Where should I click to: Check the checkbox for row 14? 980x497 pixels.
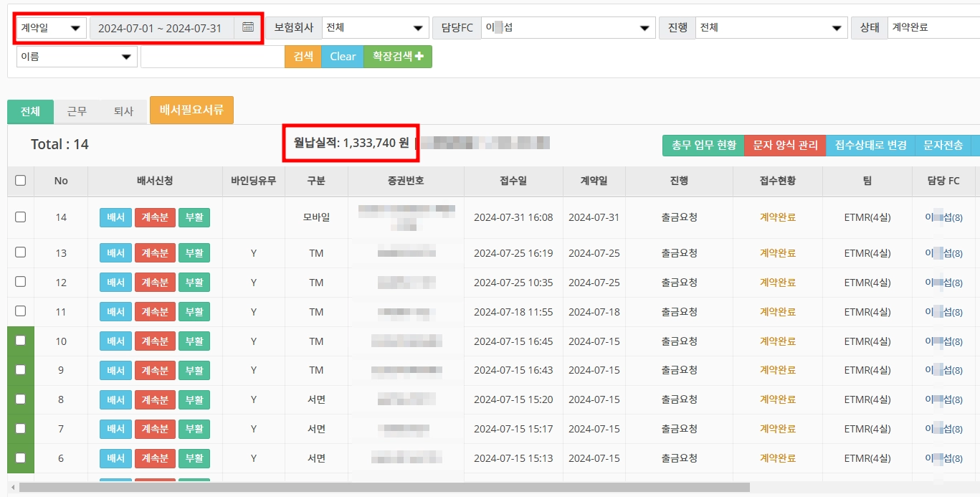click(x=19, y=217)
